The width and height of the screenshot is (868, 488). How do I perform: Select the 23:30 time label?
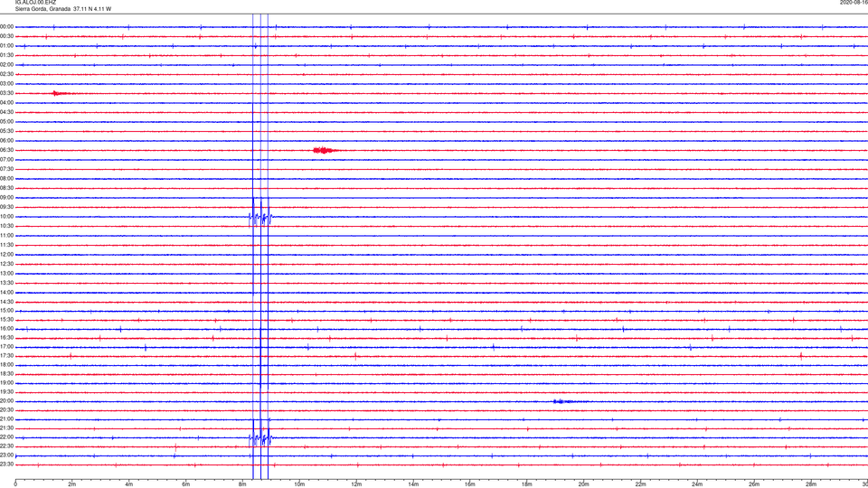tap(6, 465)
